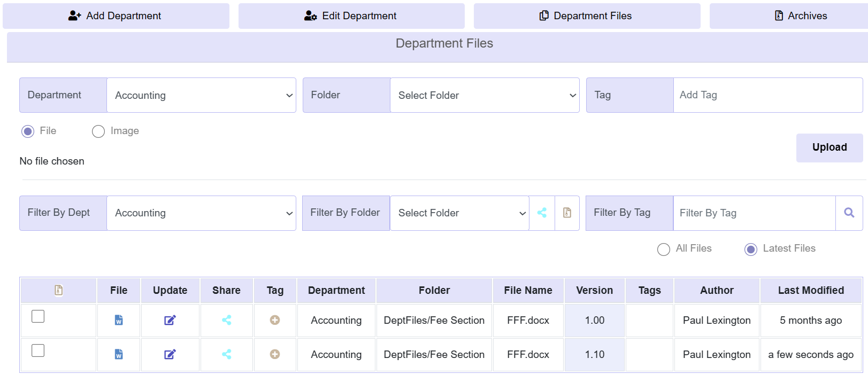Select the File radio button
The width and height of the screenshot is (868, 374).
pyautogui.click(x=28, y=131)
